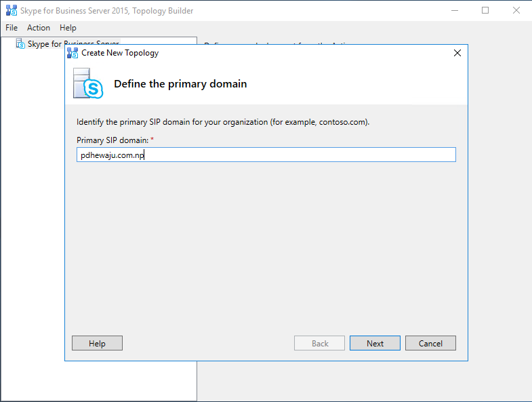The width and height of the screenshot is (532, 402).
Task: Click the server with Skype logo header icon
Action: coord(88,83)
